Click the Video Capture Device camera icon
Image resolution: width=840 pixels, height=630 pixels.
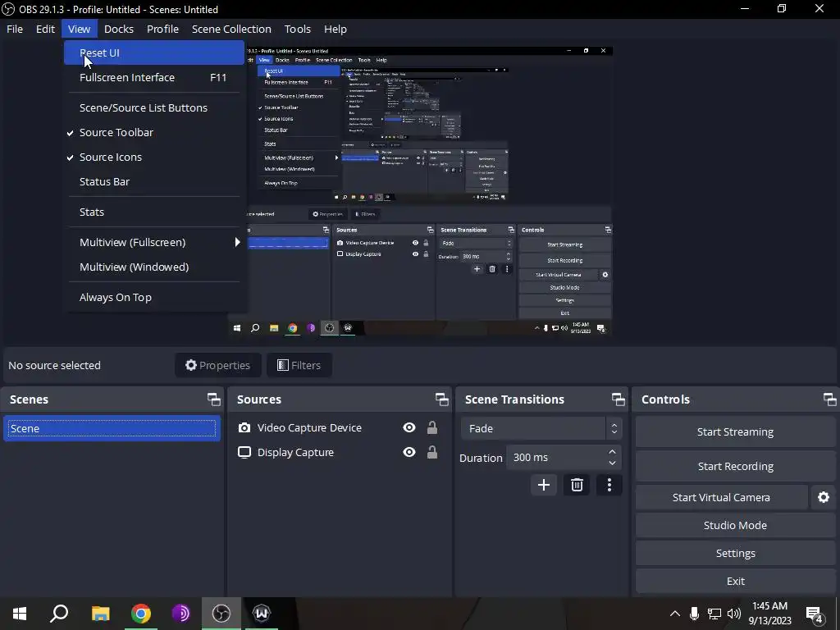coord(244,428)
